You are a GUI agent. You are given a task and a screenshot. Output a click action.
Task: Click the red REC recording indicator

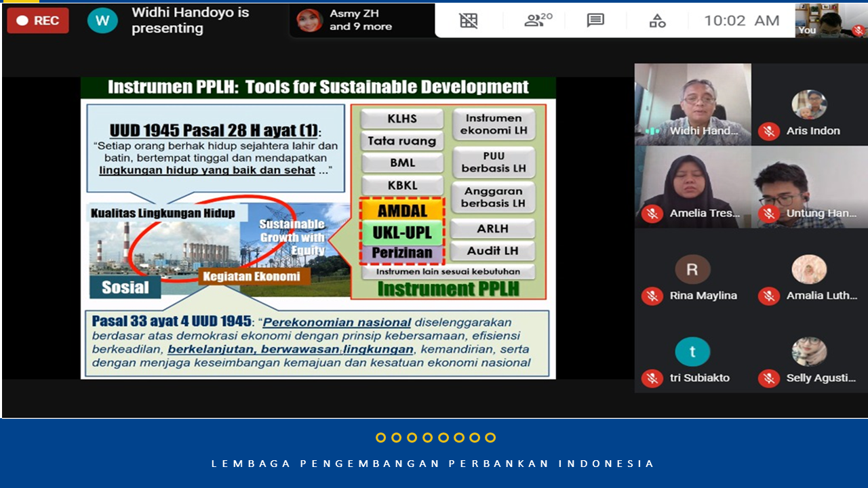pyautogui.click(x=38, y=20)
